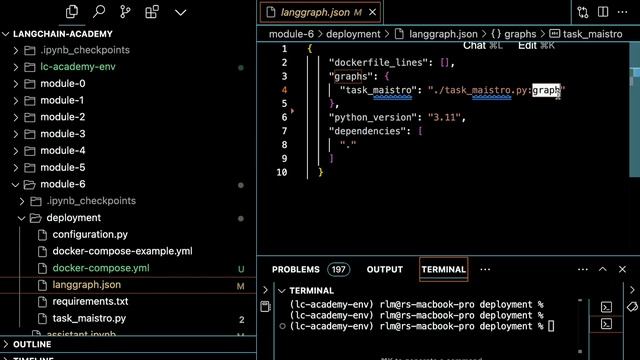Click the chevron at the panel's right edge
640x360 pixels.
click(x=632, y=290)
